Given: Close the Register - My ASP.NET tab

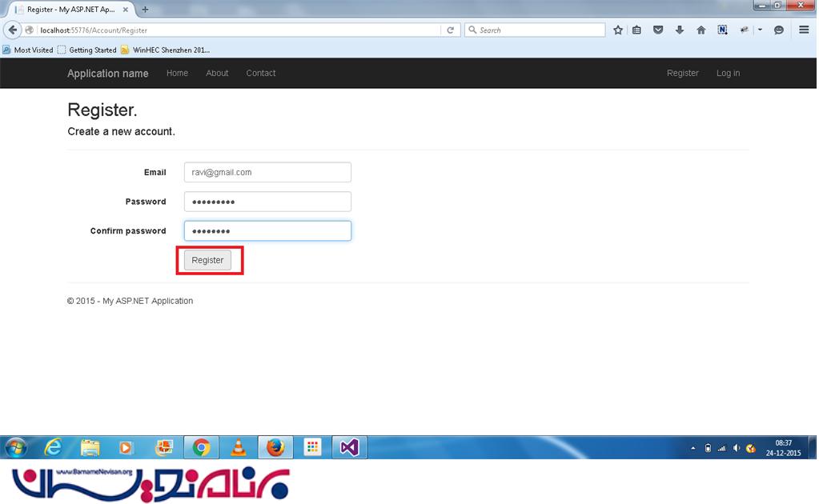Looking at the screenshot, I should (126, 10).
